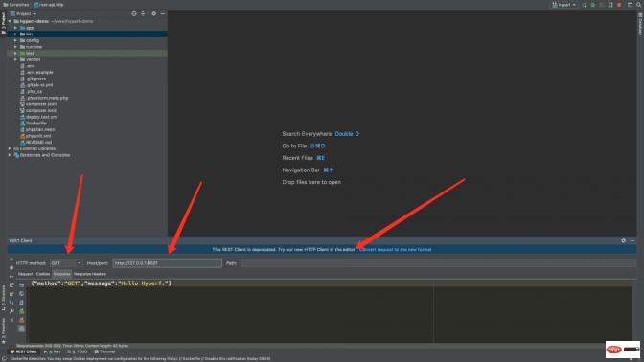The height and width of the screenshot is (362, 644).
Task: Open the HTTP method GET dropdown
Action: click(66, 263)
